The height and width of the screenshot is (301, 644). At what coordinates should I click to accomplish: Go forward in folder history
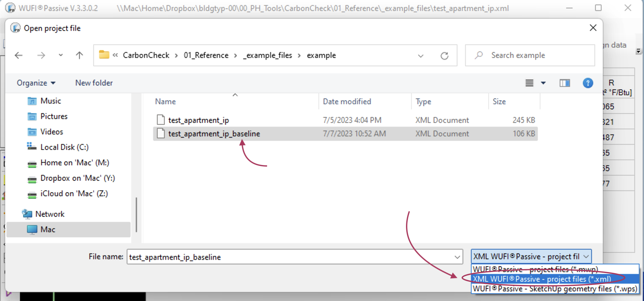coord(41,55)
